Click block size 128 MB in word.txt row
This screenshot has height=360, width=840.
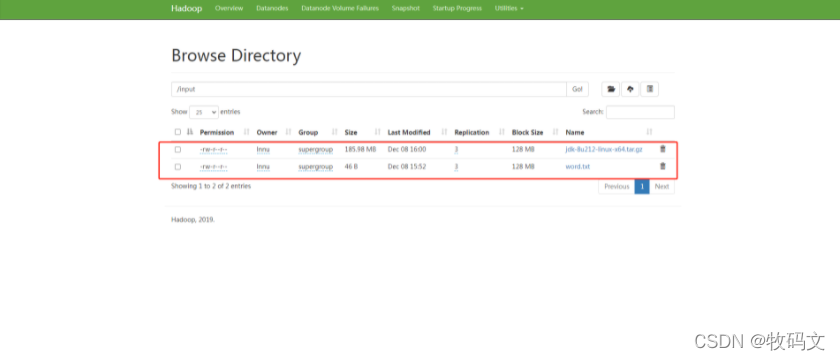coord(523,167)
